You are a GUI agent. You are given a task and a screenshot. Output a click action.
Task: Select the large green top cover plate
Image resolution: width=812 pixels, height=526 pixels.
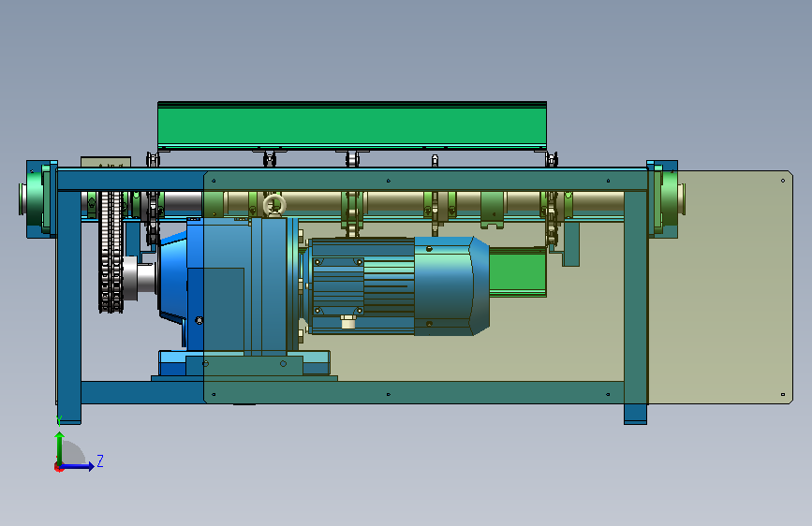351,125
